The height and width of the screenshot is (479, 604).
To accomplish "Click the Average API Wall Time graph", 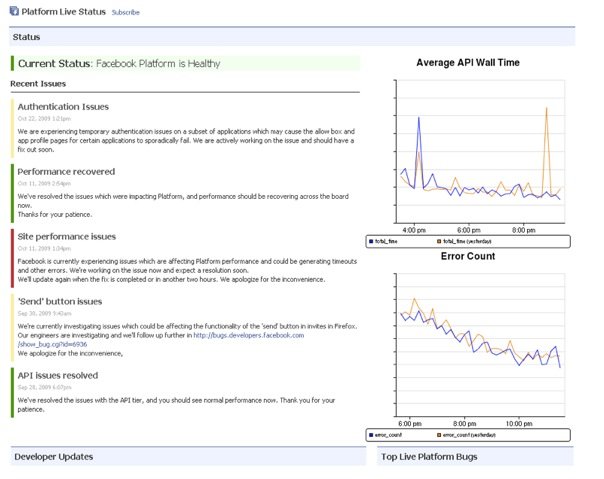I will tap(480, 151).
